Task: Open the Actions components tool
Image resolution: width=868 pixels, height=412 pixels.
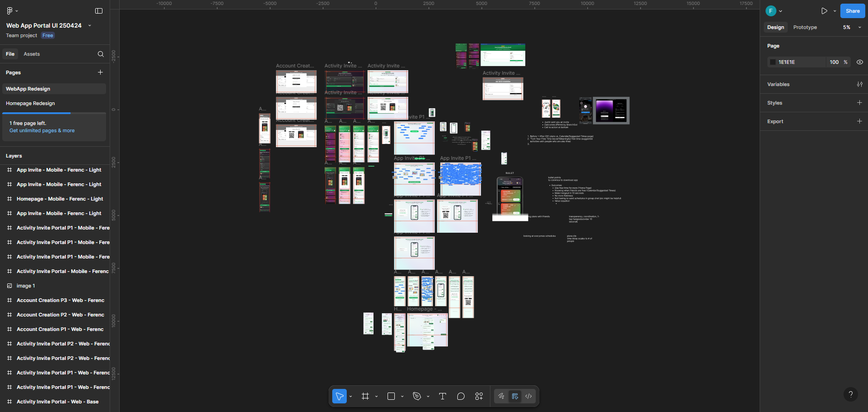Action: click(479, 396)
